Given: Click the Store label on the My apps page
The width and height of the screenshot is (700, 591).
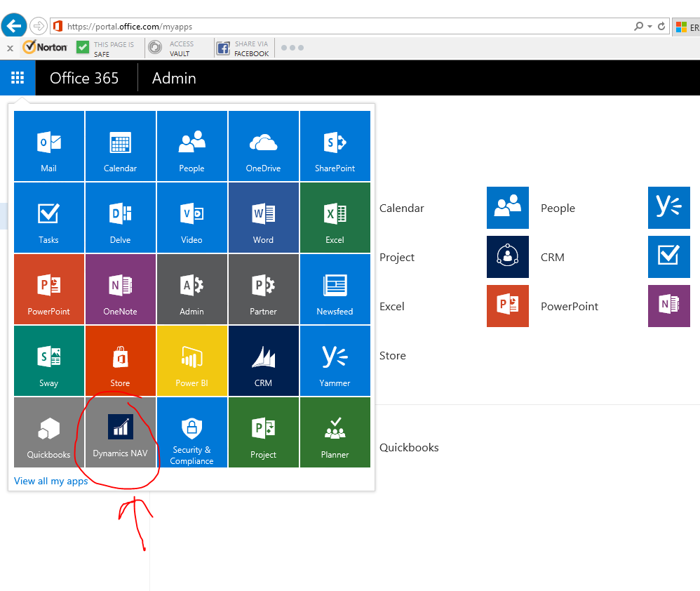Looking at the screenshot, I should pyautogui.click(x=393, y=356).
